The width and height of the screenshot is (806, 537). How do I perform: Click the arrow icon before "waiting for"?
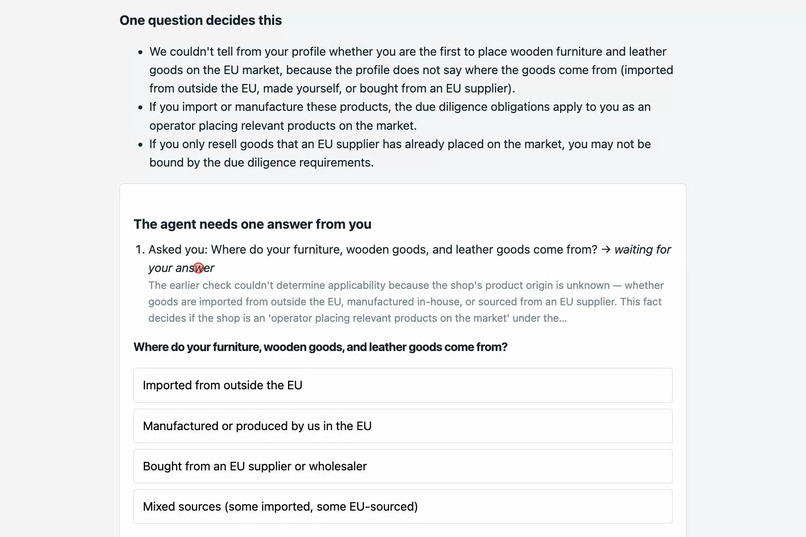[606, 250]
